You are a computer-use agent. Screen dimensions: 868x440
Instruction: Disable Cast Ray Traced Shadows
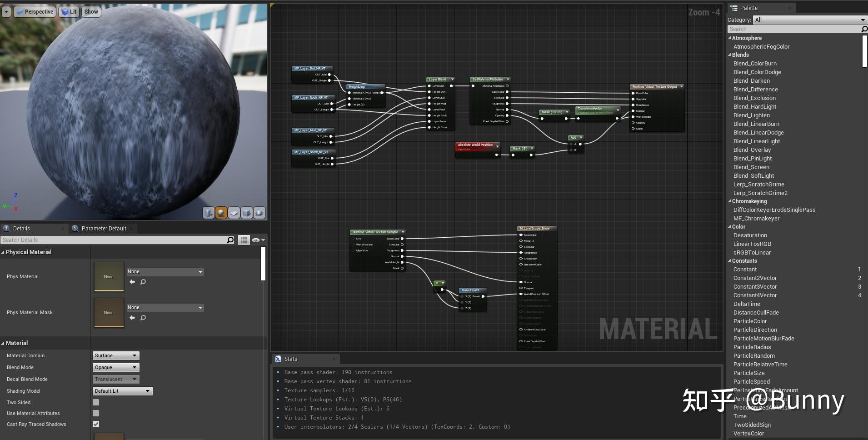[x=95, y=424]
